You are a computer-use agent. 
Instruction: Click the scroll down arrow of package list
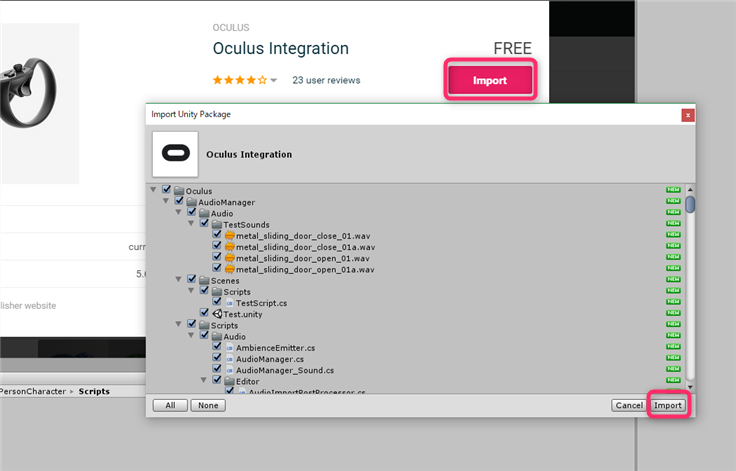(x=690, y=387)
